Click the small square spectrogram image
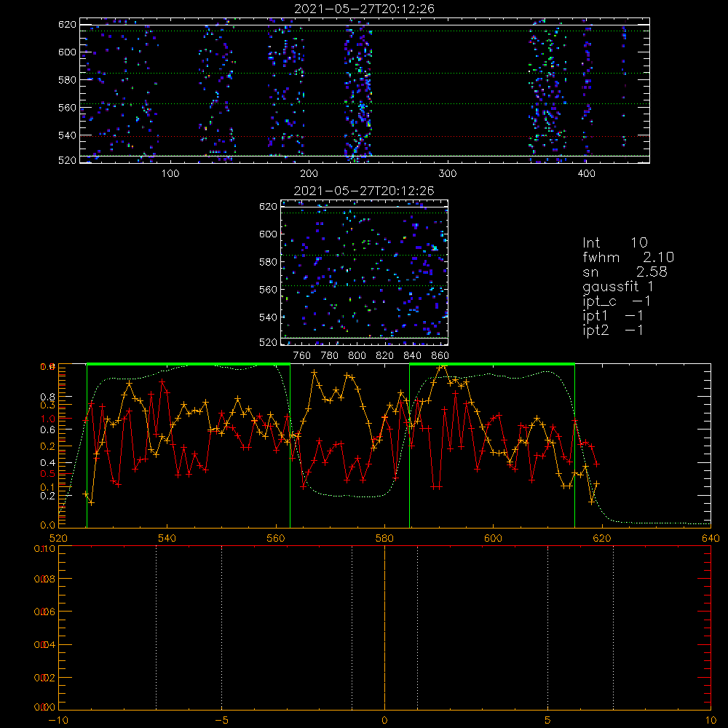This screenshot has width=728, height=728. 364,272
